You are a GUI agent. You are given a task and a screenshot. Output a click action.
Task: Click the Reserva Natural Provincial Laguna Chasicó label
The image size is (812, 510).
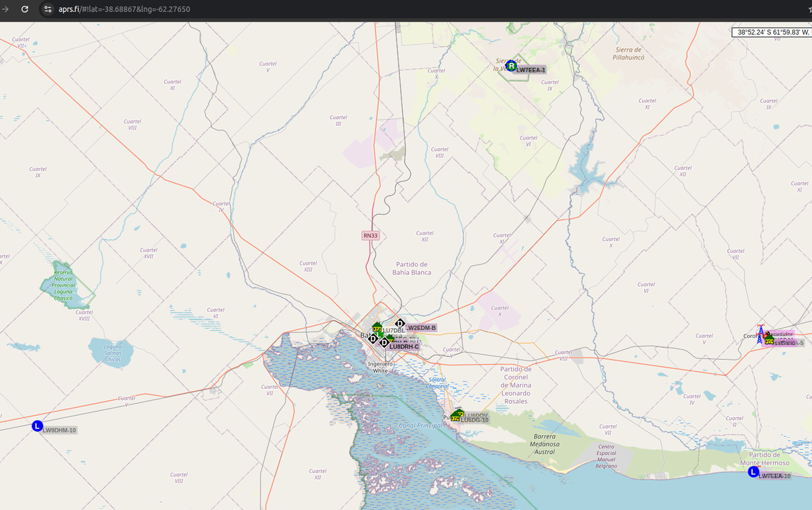click(x=64, y=285)
